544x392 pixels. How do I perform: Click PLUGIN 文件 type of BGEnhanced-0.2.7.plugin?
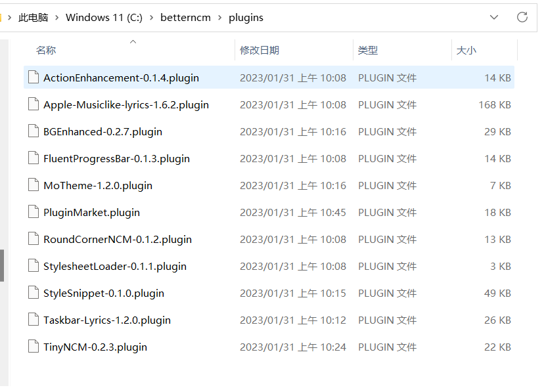point(387,132)
